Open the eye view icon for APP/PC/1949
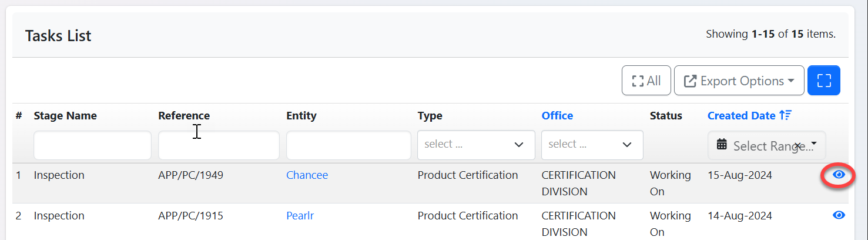 point(839,175)
